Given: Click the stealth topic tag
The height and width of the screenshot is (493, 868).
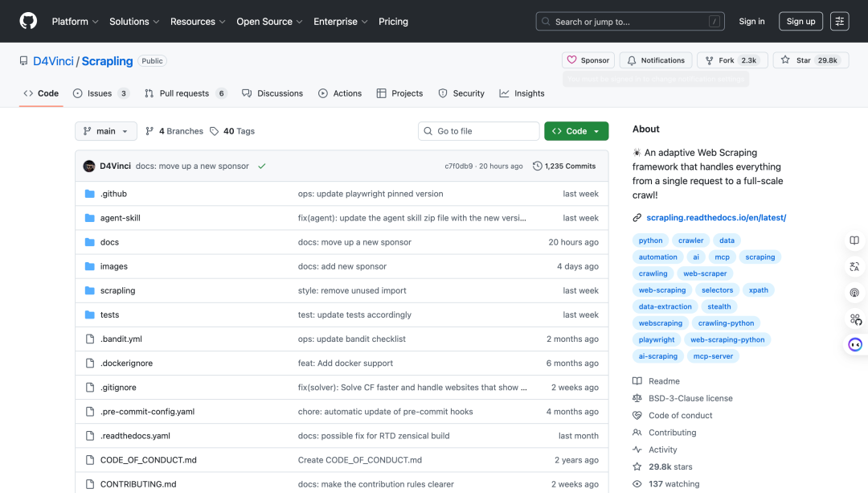Looking at the screenshot, I should click(719, 306).
